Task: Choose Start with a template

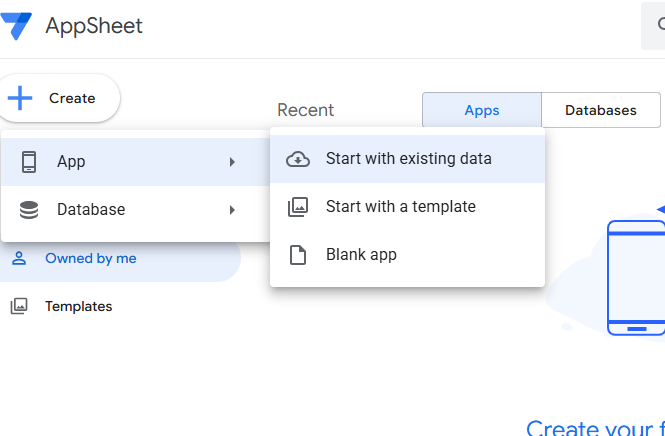Action: pyautogui.click(x=407, y=207)
